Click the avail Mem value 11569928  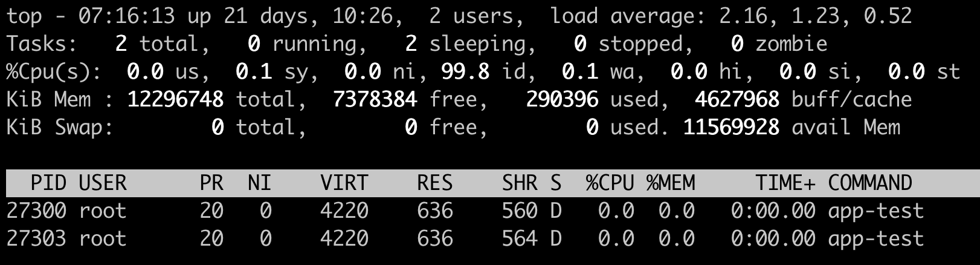click(730, 127)
